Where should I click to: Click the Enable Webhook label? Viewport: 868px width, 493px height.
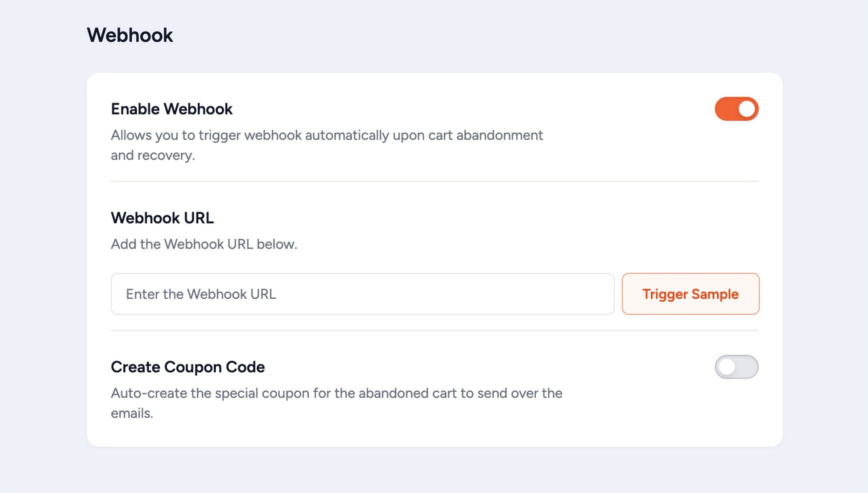click(172, 109)
